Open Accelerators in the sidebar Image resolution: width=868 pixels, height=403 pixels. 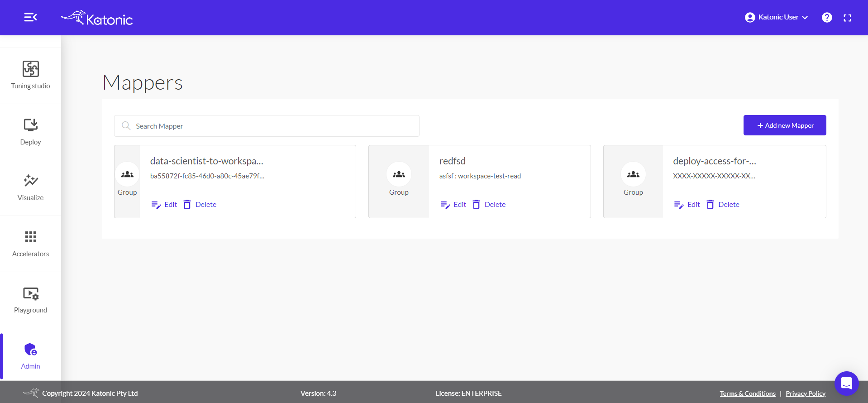click(x=31, y=244)
